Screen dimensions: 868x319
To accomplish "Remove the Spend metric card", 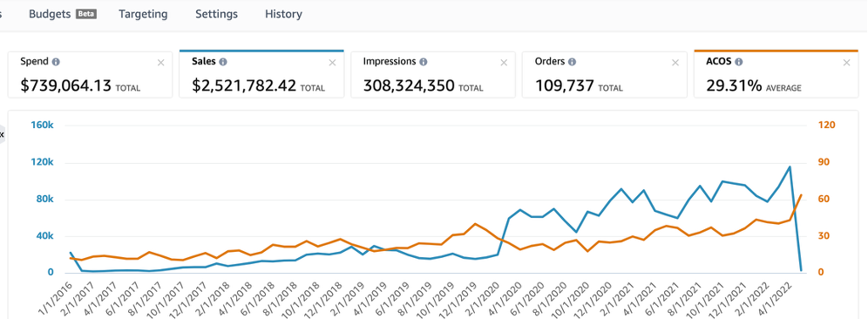I will tap(161, 63).
